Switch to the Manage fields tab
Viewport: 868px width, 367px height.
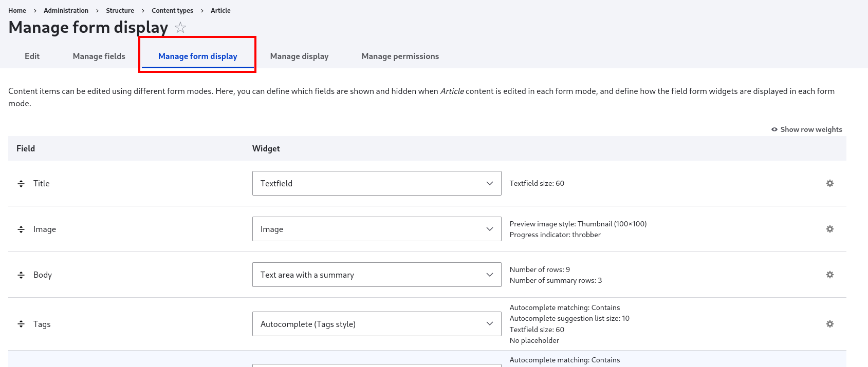(x=99, y=56)
